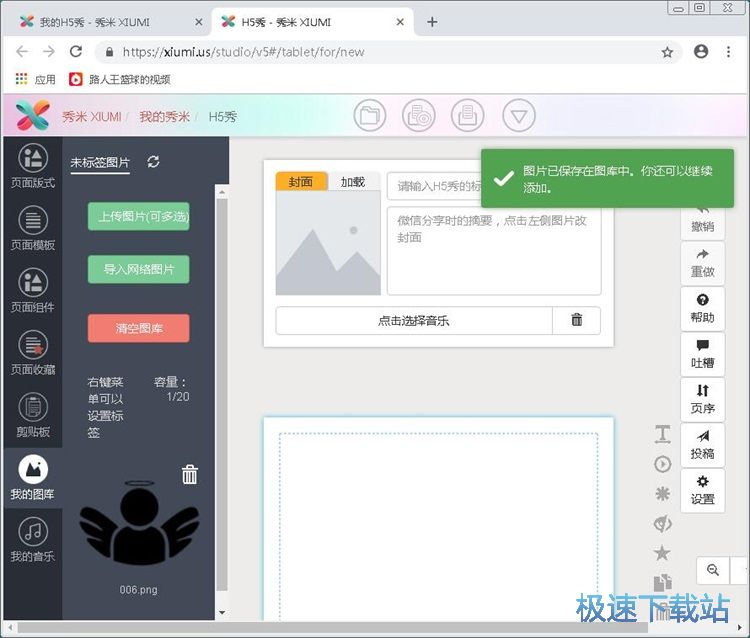Viewport: 750px width, 638px height.
Task: Select the 006.png angel thumbnail
Action: click(139, 523)
